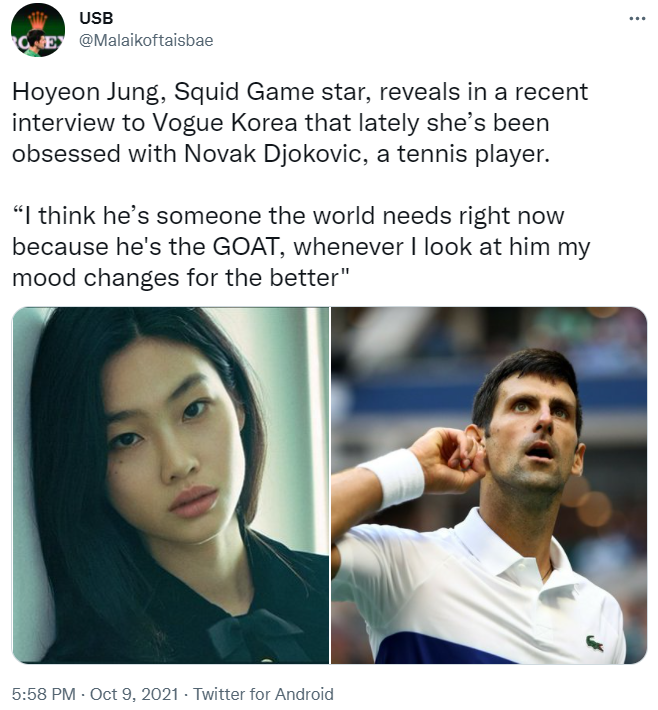Image resolution: width=658 pixels, height=710 pixels.
Task: View the left photo of the woman
Action: click(x=170, y=485)
